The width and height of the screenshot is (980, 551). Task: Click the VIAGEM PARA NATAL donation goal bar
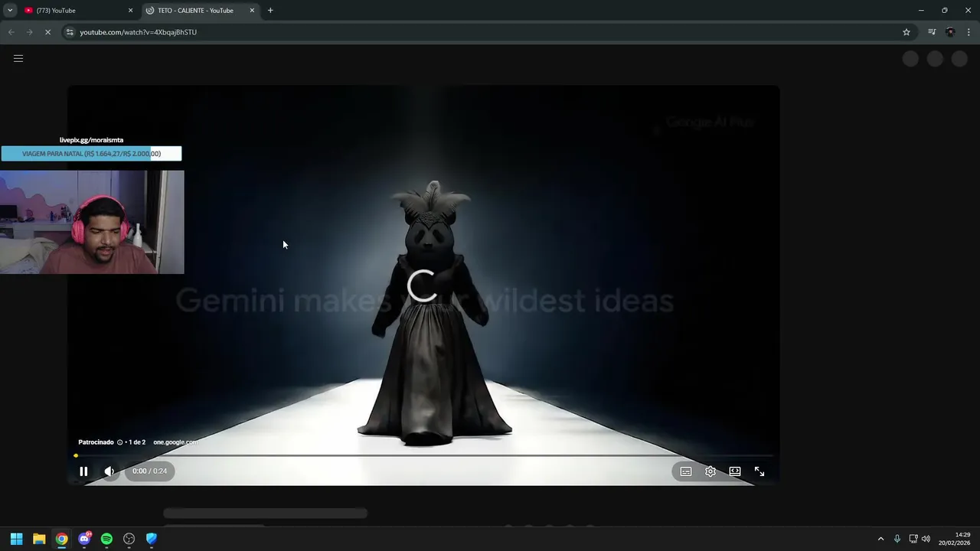pyautogui.click(x=91, y=154)
